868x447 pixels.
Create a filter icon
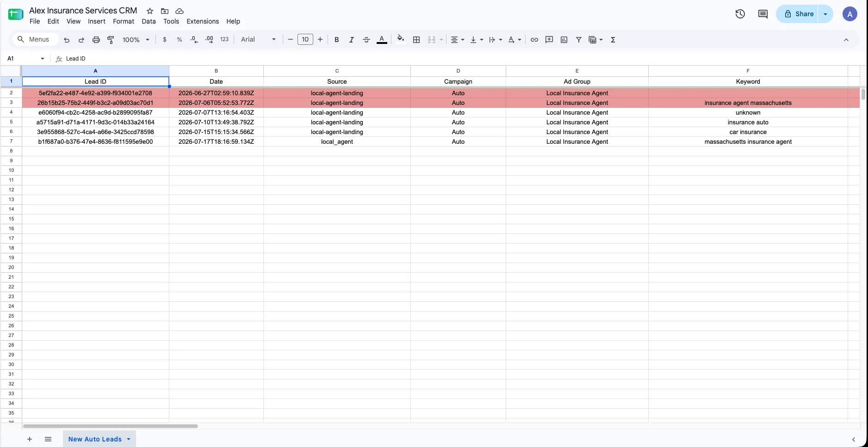pyautogui.click(x=579, y=40)
